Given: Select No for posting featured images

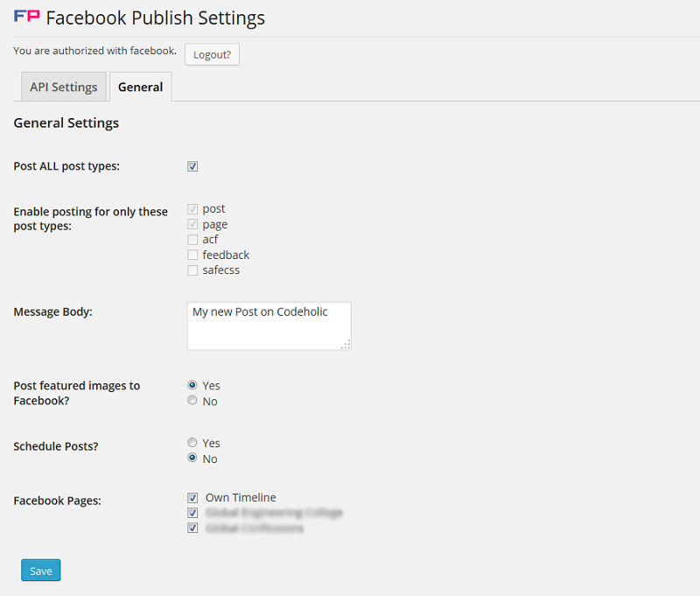Looking at the screenshot, I should [x=192, y=401].
